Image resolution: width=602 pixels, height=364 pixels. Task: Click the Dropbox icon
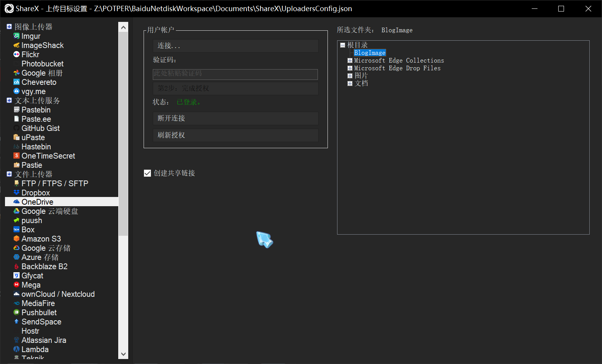[17, 193]
